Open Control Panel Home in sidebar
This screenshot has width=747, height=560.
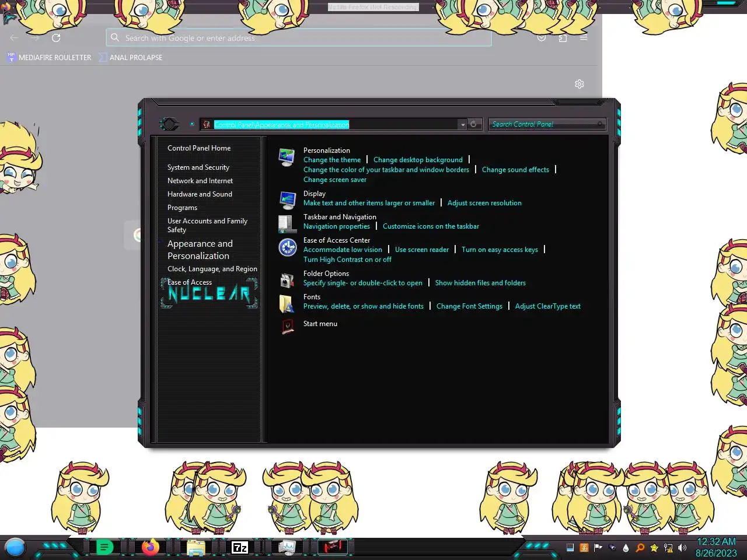[199, 148]
